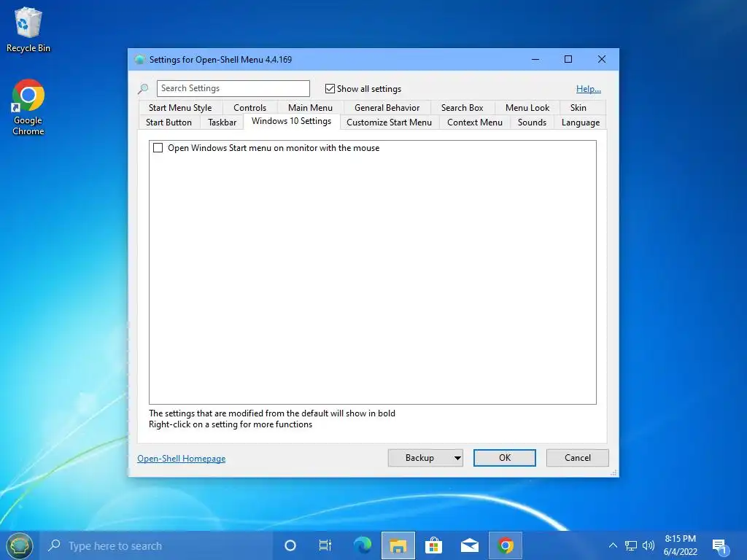Launch Microsoft Edge from the taskbar

tap(362, 545)
